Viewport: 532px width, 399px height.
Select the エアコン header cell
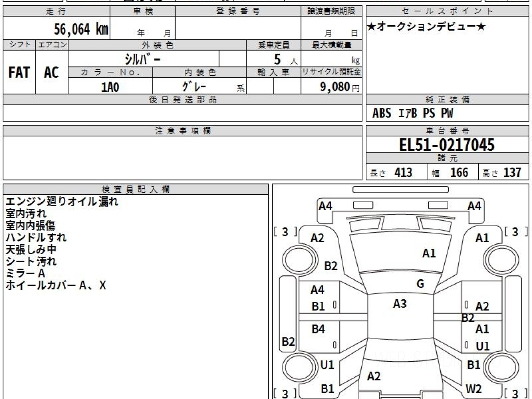pos(52,45)
